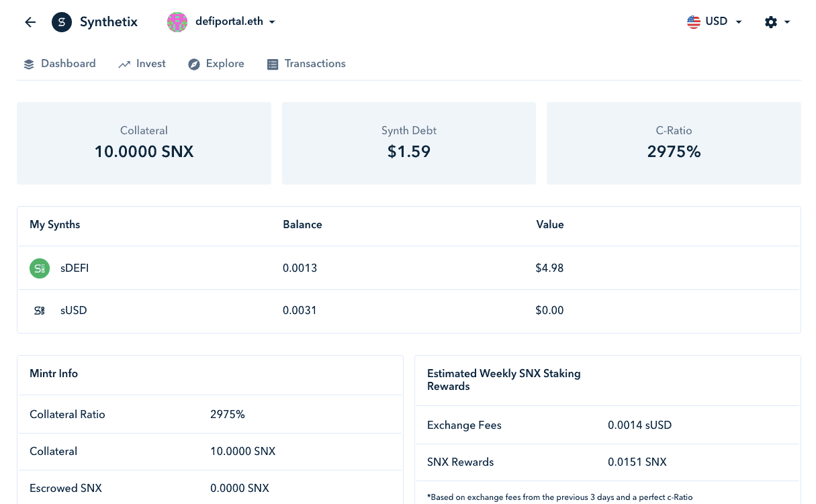Open the Transactions tab
The height and width of the screenshot is (504, 816).
306,64
